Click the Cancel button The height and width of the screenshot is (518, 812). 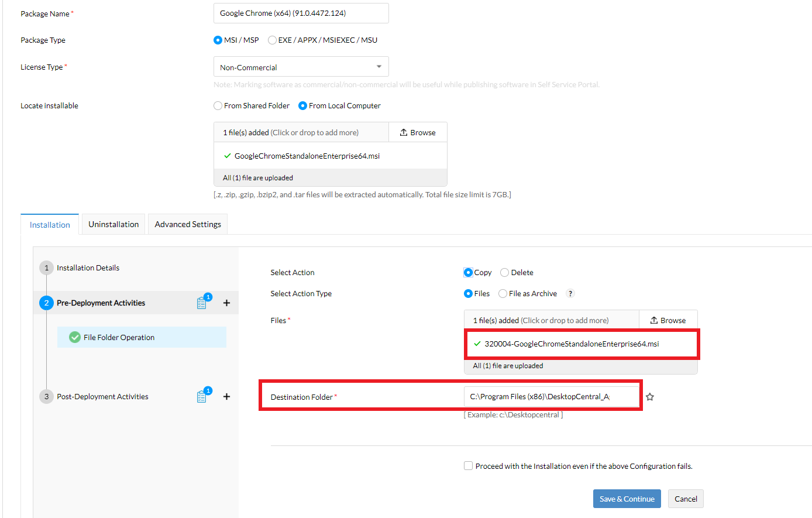[686, 499]
